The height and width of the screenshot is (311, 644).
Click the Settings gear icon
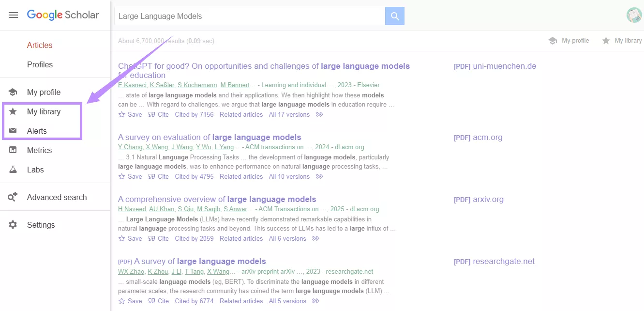pyautogui.click(x=13, y=225)
